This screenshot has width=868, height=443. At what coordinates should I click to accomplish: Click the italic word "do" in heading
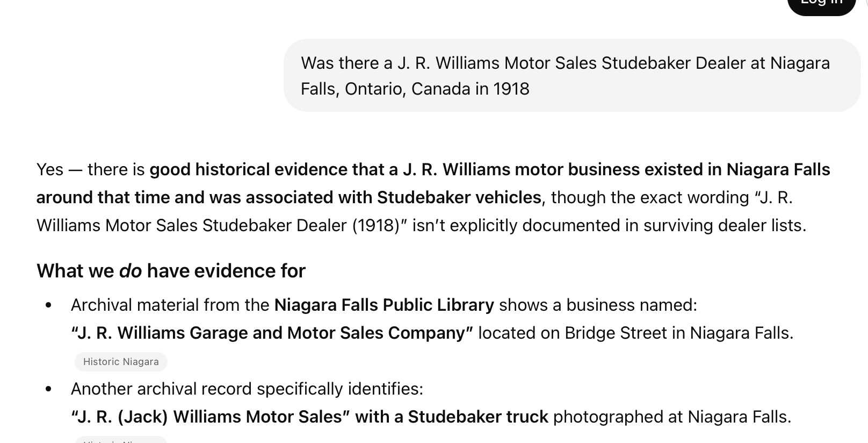131,271
